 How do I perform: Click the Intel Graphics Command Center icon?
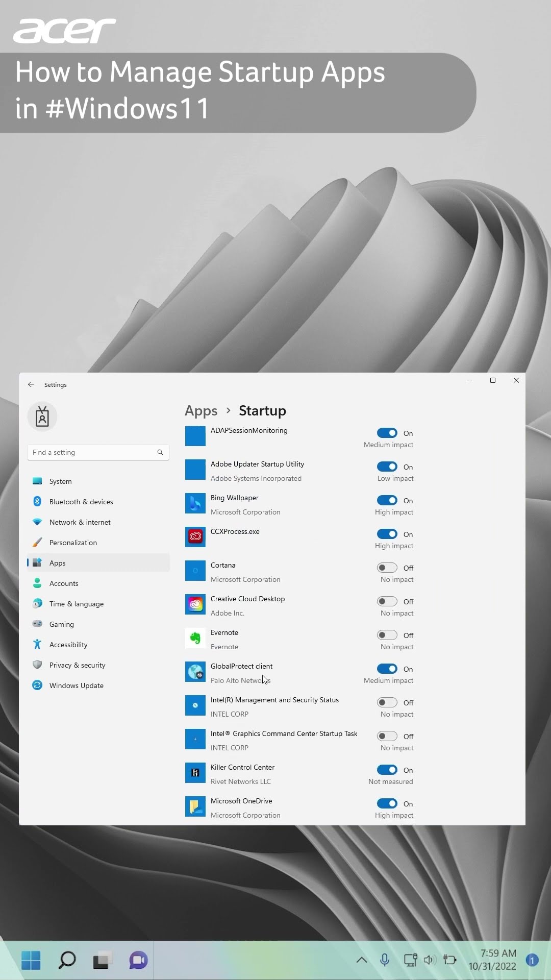coord(195,739)
